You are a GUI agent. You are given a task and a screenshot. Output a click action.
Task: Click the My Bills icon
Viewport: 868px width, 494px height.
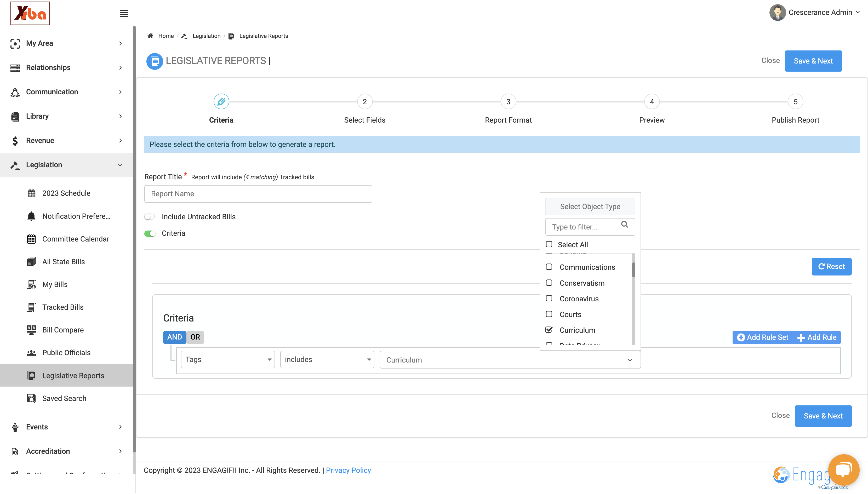click(31, 284)
